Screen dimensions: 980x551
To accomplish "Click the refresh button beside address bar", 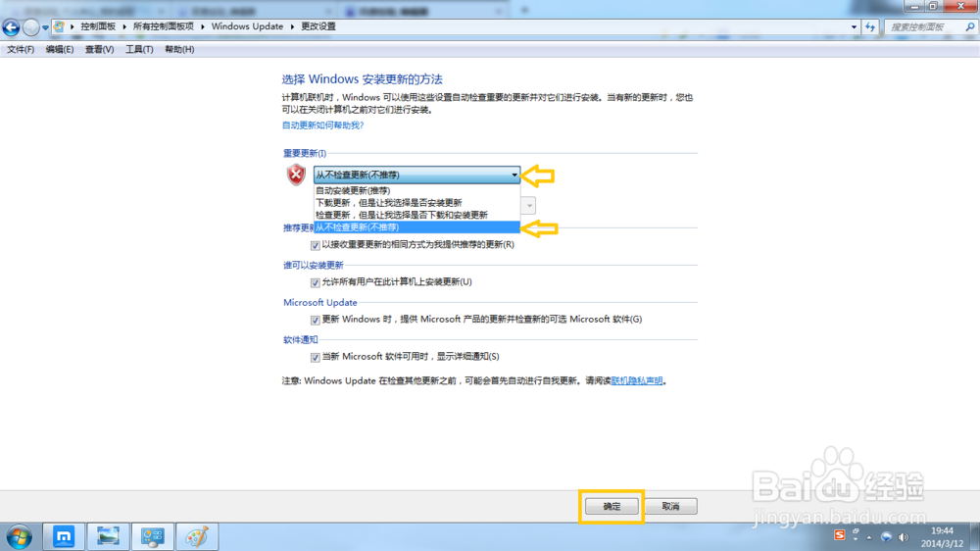I will [x=870, y=26].
